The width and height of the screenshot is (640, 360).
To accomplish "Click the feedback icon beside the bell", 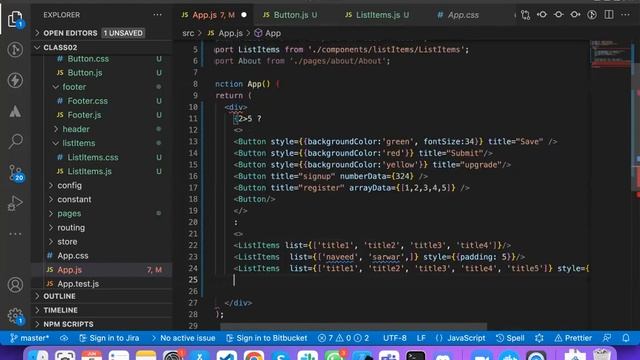I will click(x=607, y=338).
